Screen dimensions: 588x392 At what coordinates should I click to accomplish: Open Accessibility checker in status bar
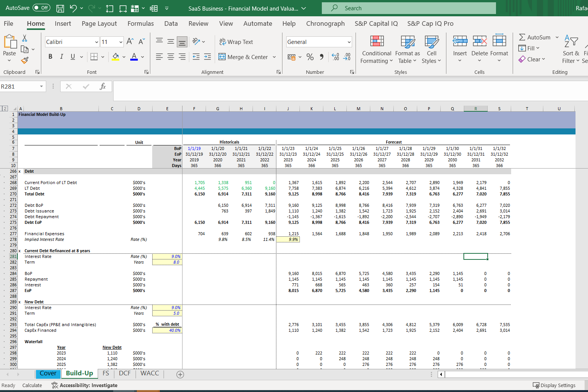84,385
